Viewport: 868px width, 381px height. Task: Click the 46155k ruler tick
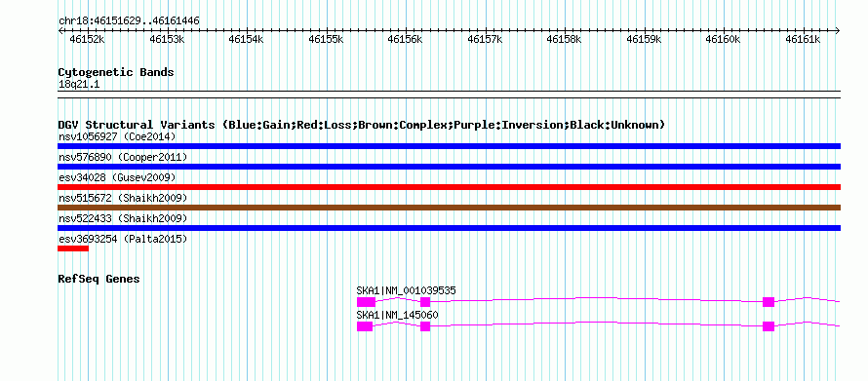pos(327,39)
